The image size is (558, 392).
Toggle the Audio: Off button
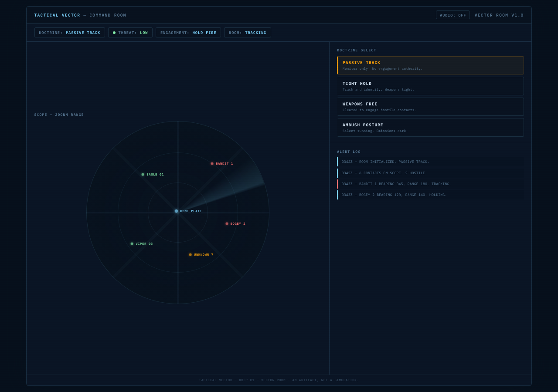pyautogui.click(x=453, y=15)
